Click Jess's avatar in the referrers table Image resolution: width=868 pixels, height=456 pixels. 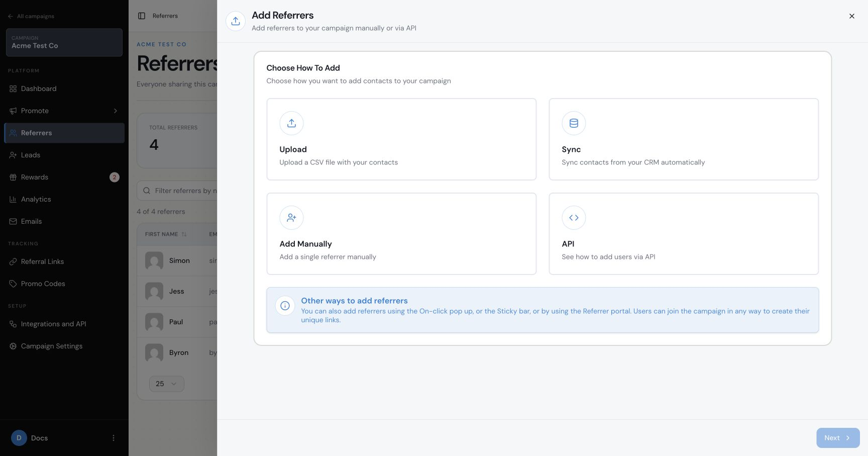coord(154,291)
